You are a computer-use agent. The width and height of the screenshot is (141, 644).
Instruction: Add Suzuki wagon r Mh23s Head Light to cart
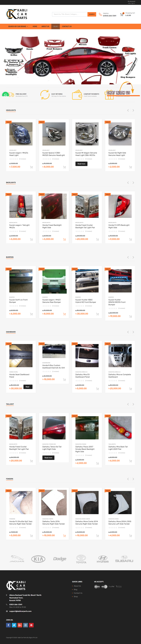(31, 167)
